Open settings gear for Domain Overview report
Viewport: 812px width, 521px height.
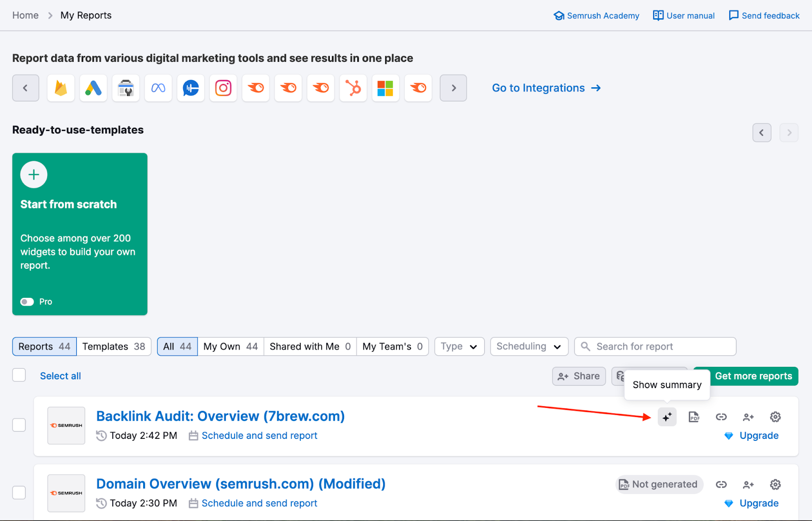coord(775,484)
